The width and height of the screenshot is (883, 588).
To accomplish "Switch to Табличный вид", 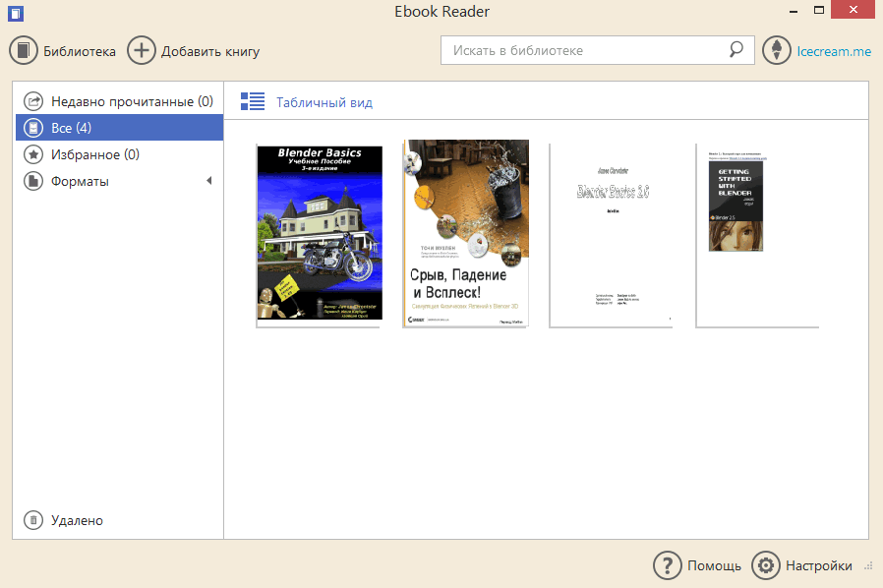I will (324, 102).
